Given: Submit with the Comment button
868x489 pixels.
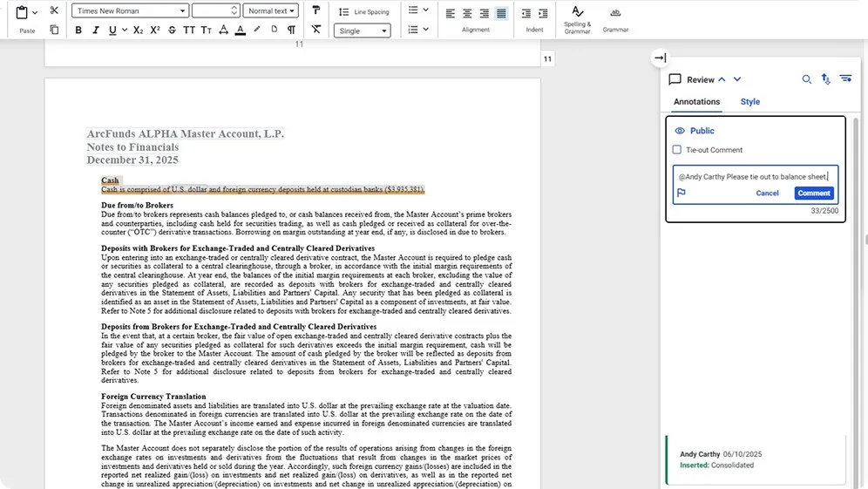Looking at the screenshot, I should (x=814, y=193).
